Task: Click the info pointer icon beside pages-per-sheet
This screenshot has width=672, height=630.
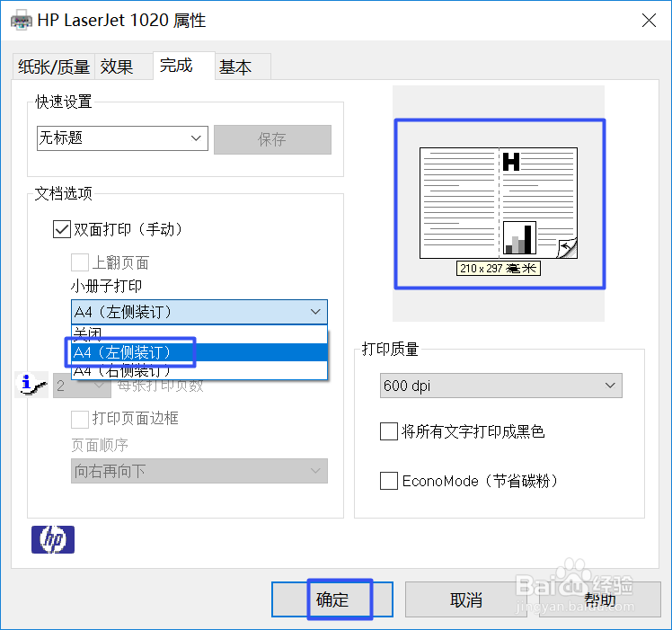Action: click(31, 385)
